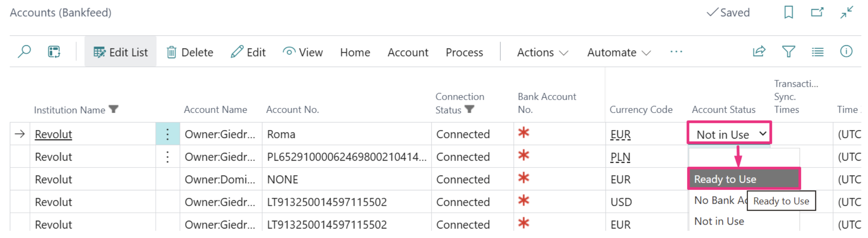Show more toolbar options via ellipsis
The width and height of the screenshot is (868, 238).
(676, 52)
